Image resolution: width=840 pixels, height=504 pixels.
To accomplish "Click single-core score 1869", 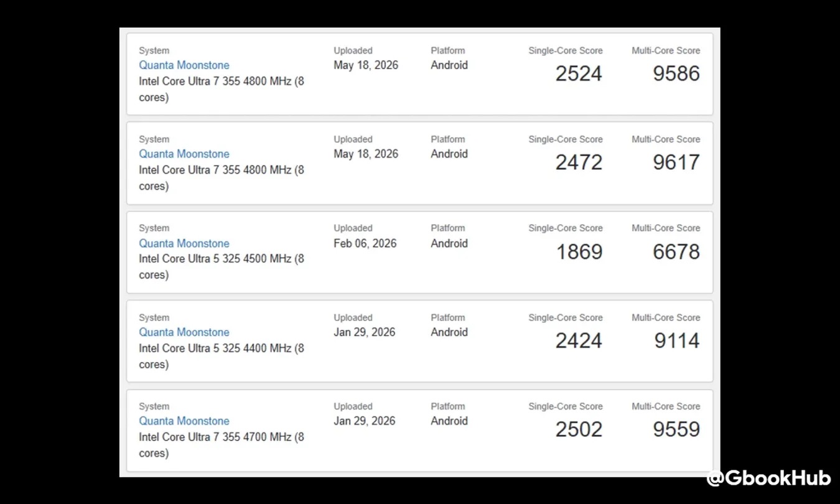I will point(579,252).
